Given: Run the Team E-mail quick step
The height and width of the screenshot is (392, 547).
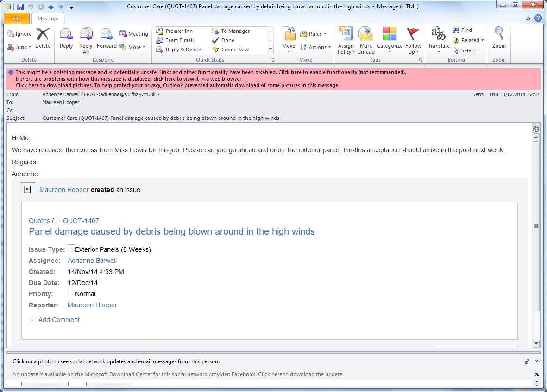Looking at the screenshot, I should pyautogui.click(x=175, y=40).
